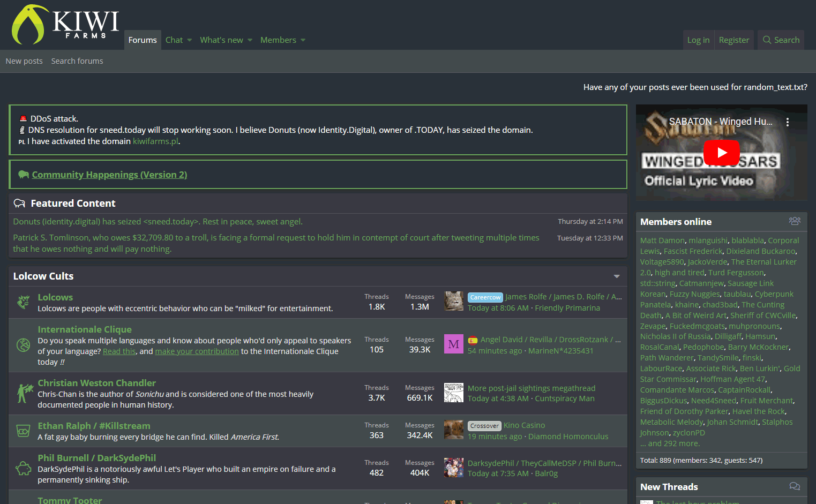Open the Tommy Tooter forum
Viewport: 816px width, 504px height.
point(70,500)
